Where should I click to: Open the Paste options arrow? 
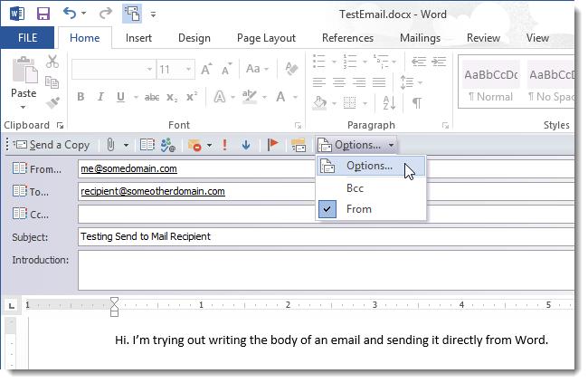23,108
